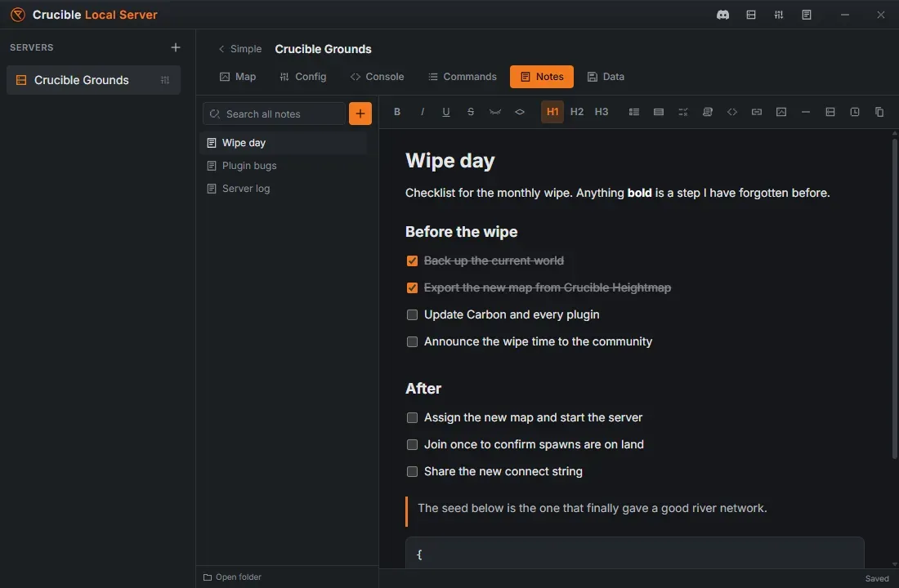Toggle italic formatting
The image size is (899, 588).
[x=422, y=112]
